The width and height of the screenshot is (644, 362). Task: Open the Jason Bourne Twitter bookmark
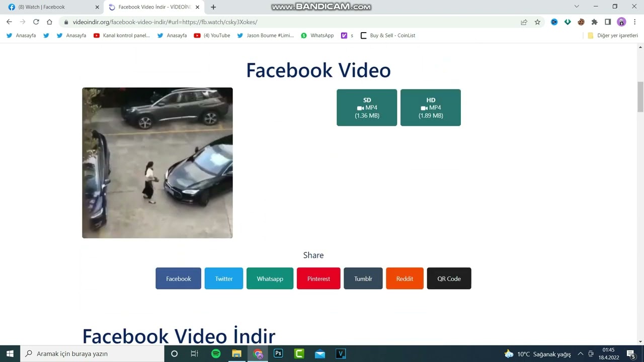(265, 36)
